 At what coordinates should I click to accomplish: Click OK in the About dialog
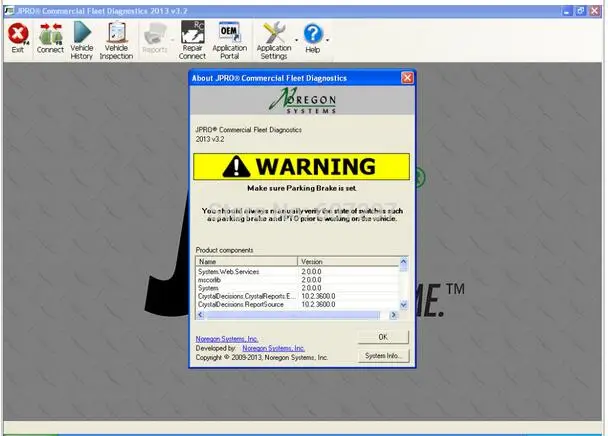pos(383,337)
